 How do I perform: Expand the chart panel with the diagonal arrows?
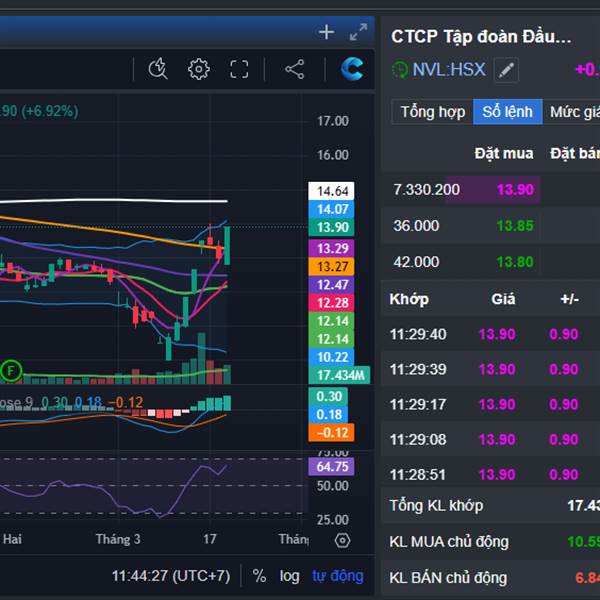pyautogui.click(x=358, y=32)
